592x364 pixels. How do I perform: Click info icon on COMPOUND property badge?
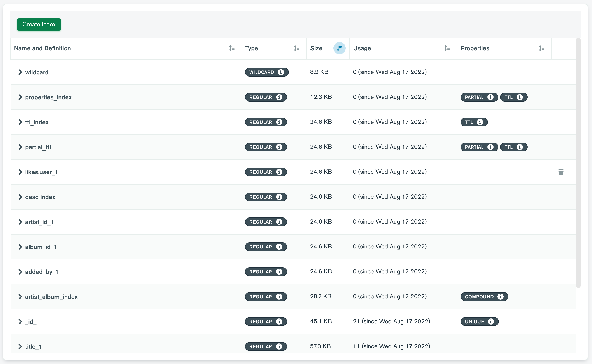tap(500, 297)
